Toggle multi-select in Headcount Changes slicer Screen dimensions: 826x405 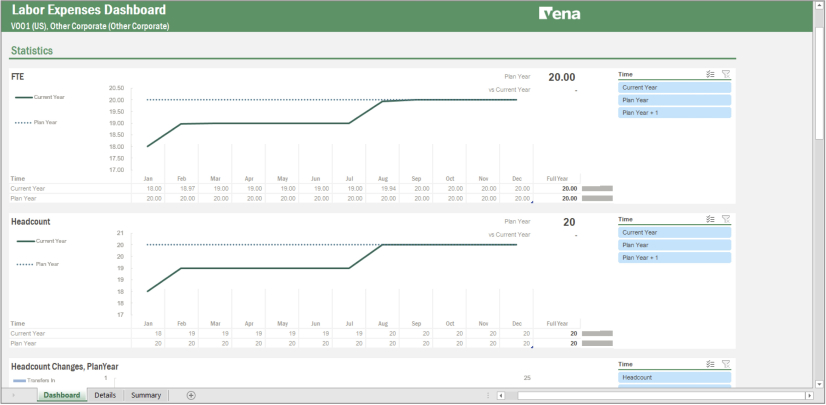[710, 364]
